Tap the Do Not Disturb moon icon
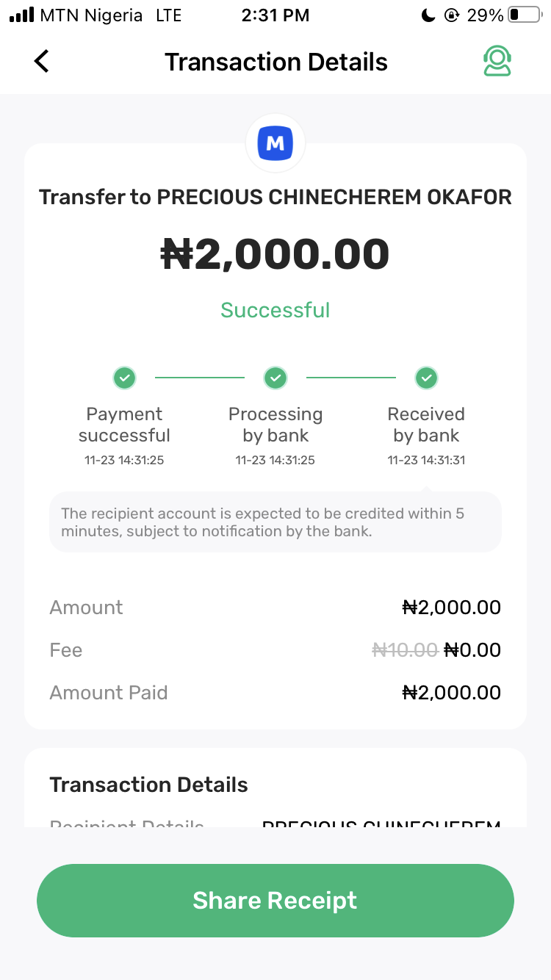551x980 pixels. click(428, 15)
